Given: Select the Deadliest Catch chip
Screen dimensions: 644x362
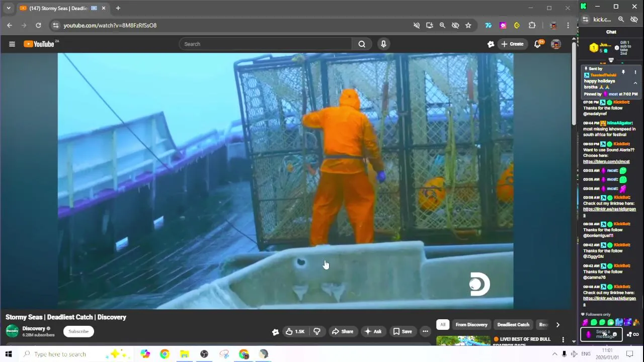Looking at the screenshot, I should tap(513, 325).
